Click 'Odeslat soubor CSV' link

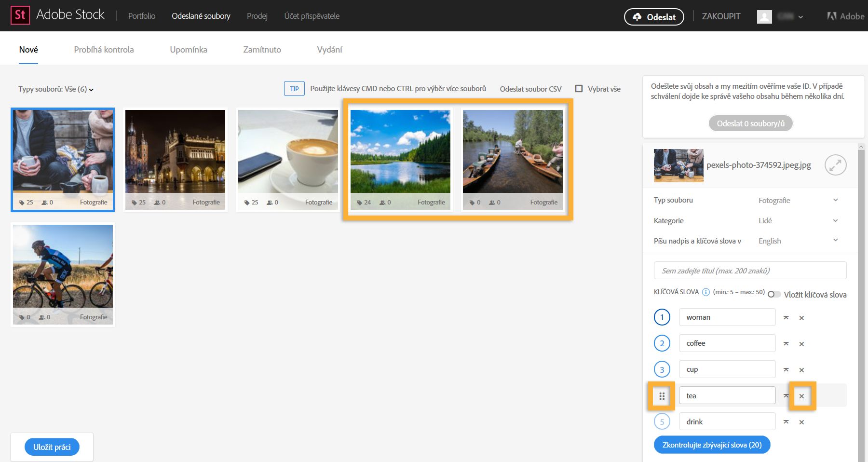pos(530,89)
